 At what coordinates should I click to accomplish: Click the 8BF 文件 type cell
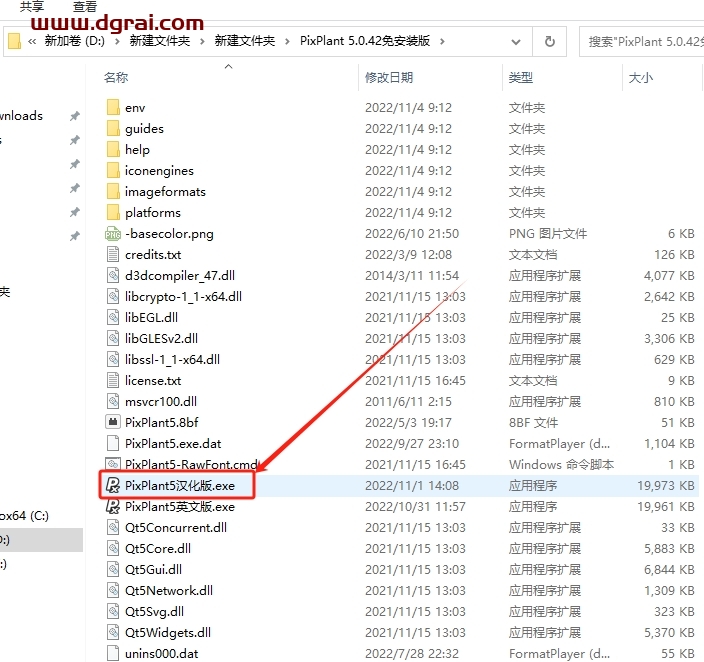pyautogui.click(x=533, y=423)
